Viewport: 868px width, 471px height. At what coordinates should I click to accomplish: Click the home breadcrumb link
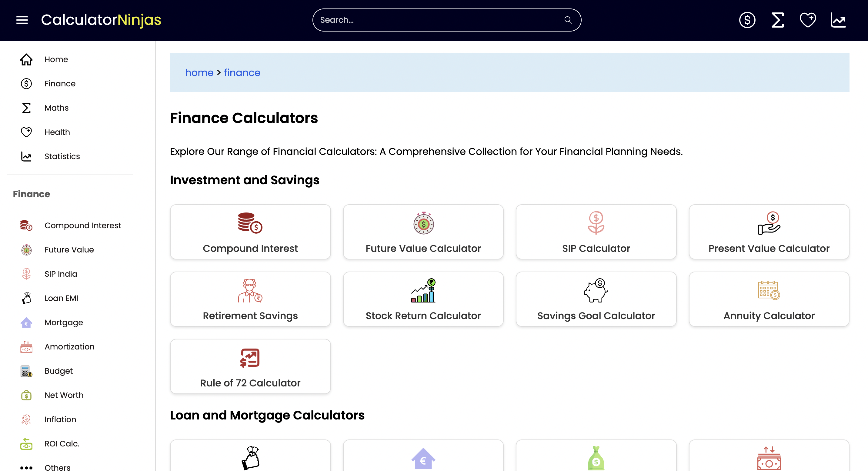[x=199, y=72]
